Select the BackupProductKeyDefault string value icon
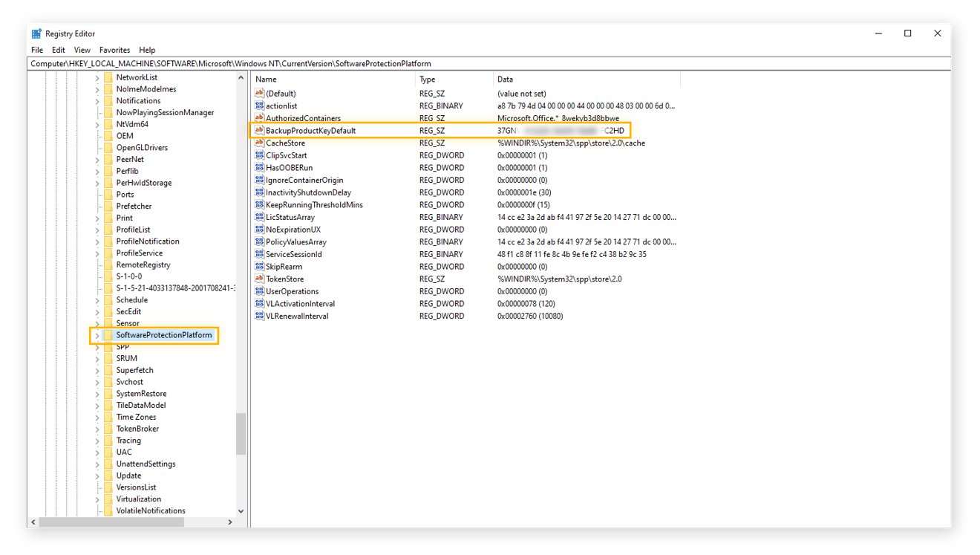Screen dimensions: 980x555 coord(258,130)
